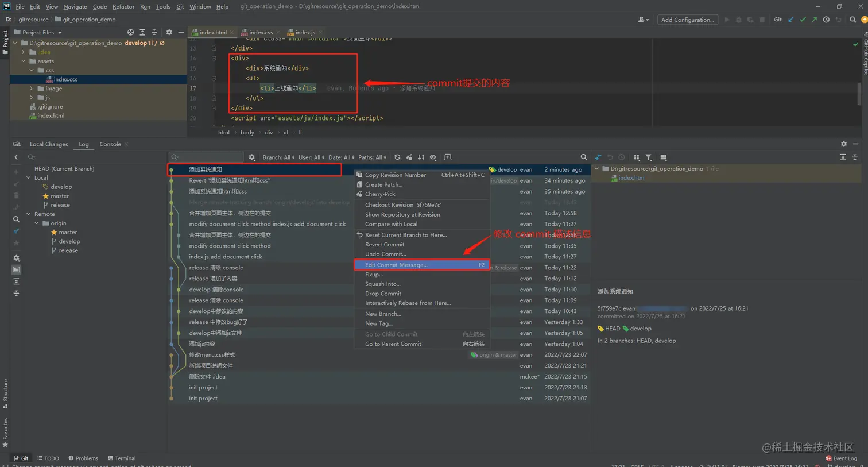Open the Search Everywhere magnifier icon

pos(853,19)
